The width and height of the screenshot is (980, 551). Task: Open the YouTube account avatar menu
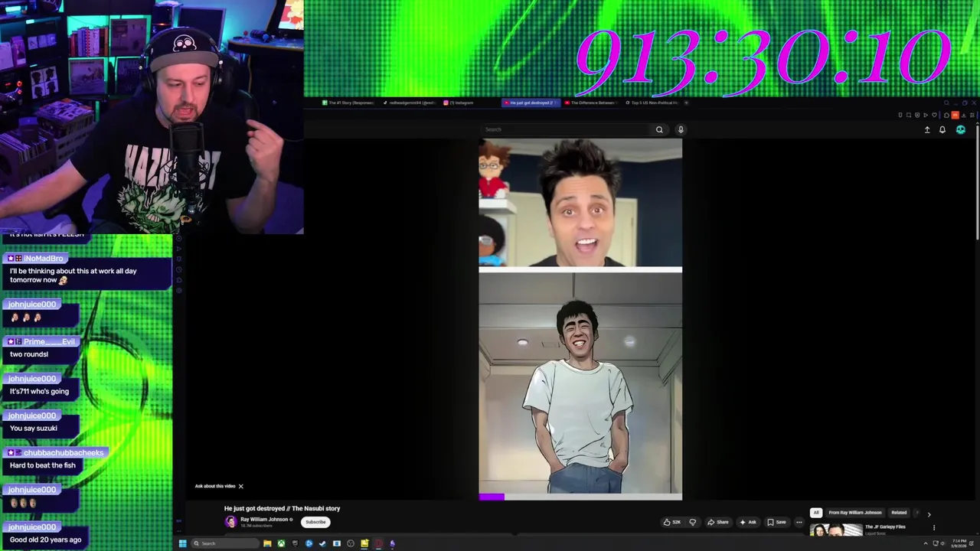click(961, 130)
